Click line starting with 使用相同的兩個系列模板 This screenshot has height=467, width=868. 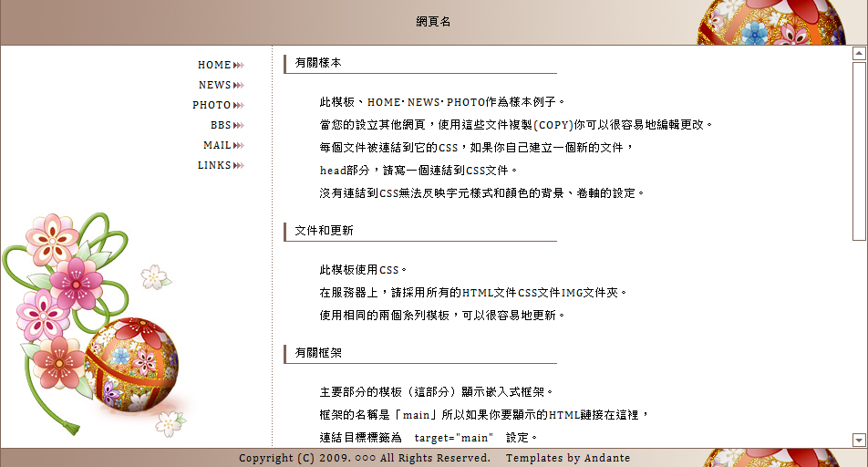click(x=441, y=316)
